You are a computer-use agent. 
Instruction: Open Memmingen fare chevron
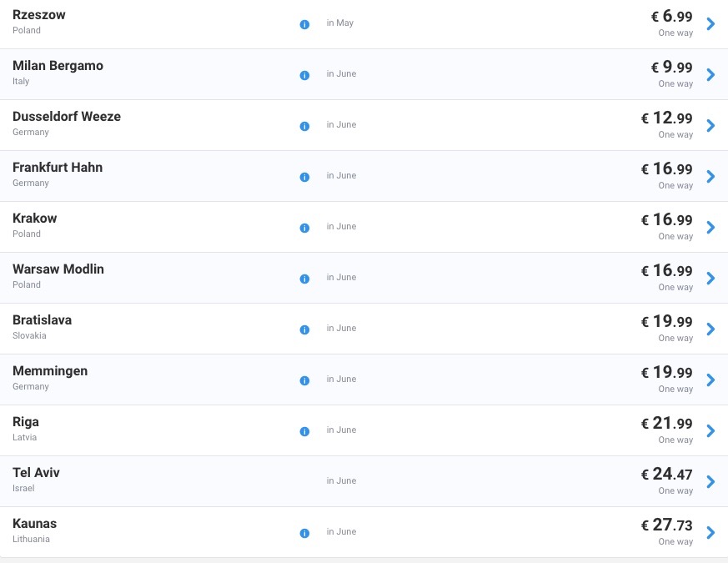[x=710, y=380]
